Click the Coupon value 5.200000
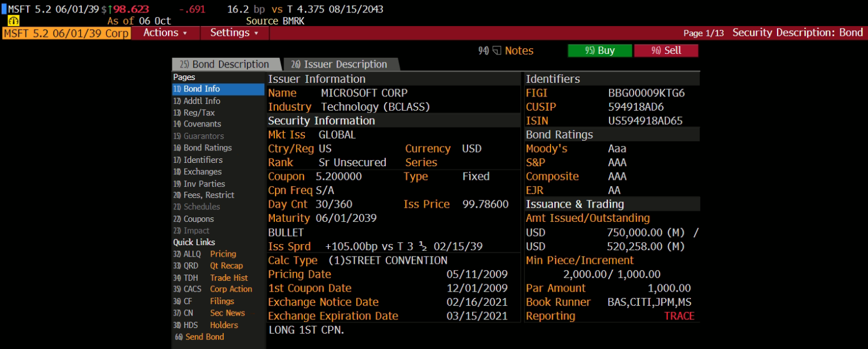 339,176
